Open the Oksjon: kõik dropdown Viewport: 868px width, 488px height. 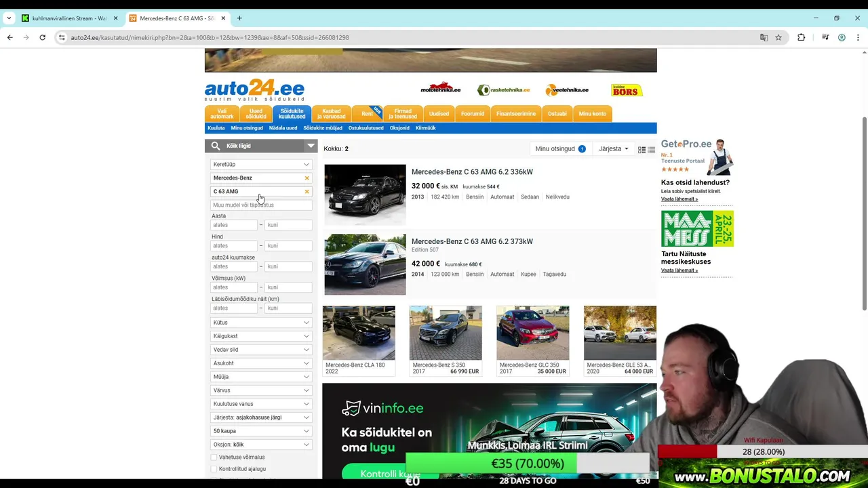261,445
